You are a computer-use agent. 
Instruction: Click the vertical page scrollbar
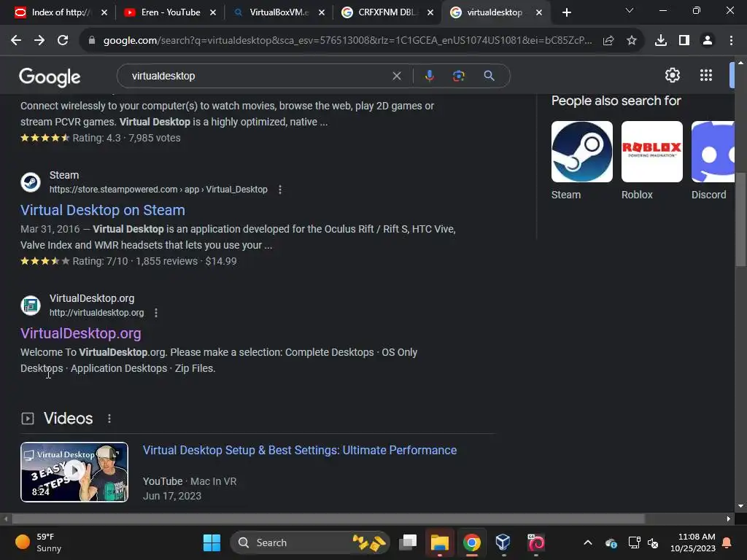(740, 219)
